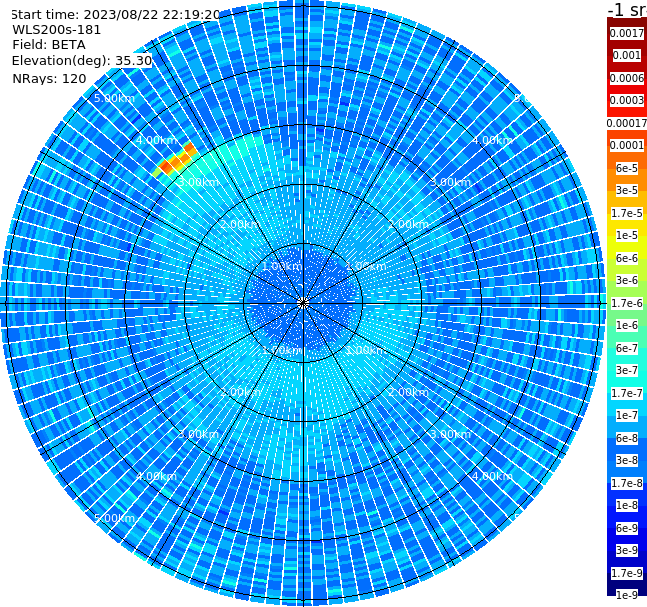Click the 3.00km range label in the southwest
647x607 pixels.
click(x=198, y=434)
